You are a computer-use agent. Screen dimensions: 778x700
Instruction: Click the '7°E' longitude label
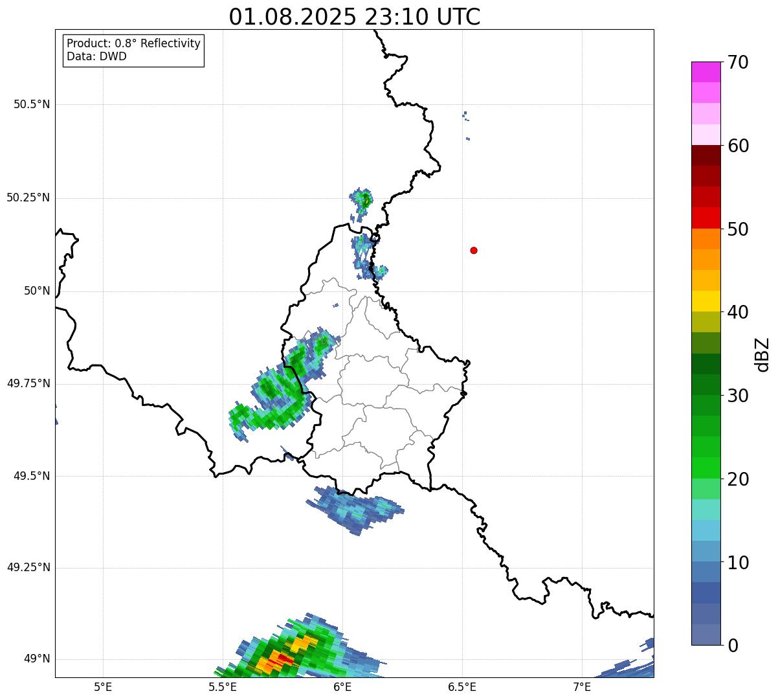click(583, 686)
